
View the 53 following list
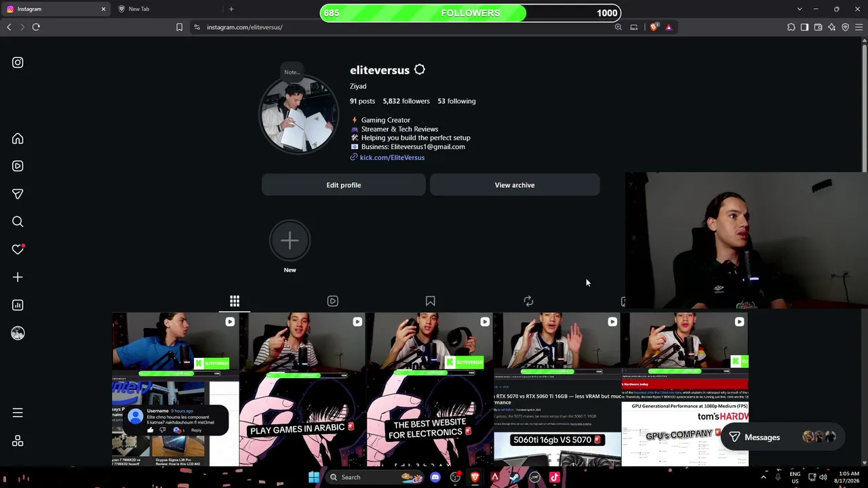click(x=456, y=101)
